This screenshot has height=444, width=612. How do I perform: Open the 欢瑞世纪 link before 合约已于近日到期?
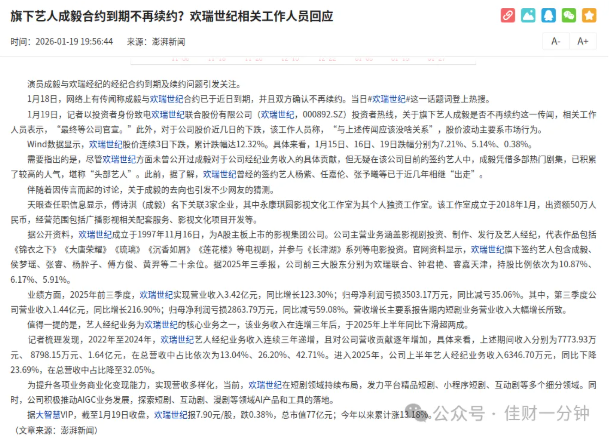tap(166, 99)
